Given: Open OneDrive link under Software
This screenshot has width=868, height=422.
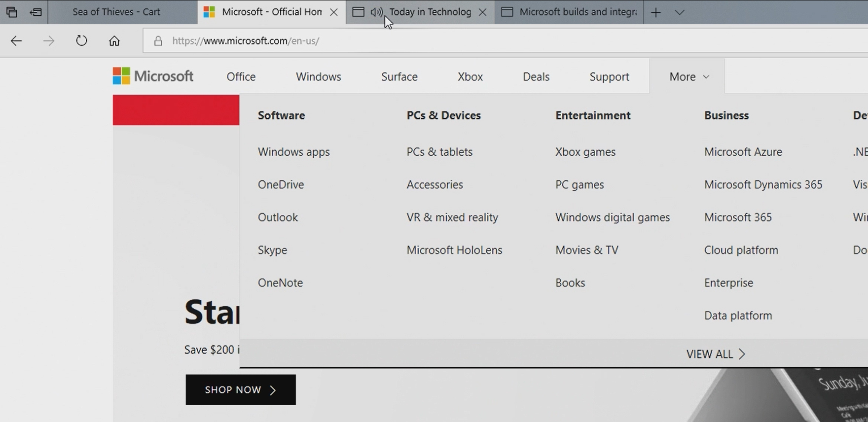Looking at the screenshot, I should [x=281, y=184].
